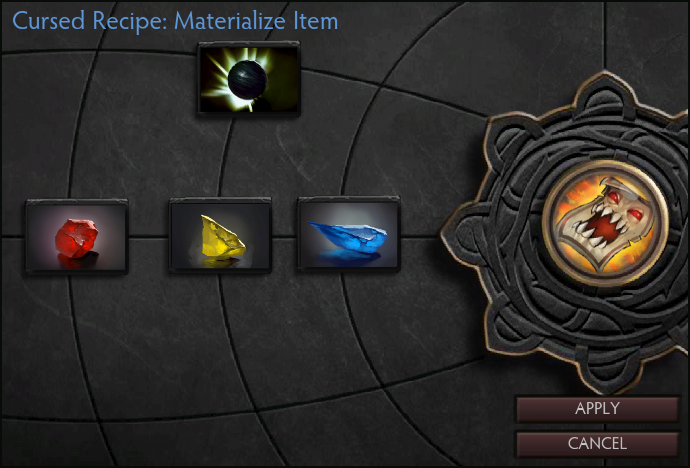Cancel the Materialize Item recipe
This screenshot has width=690, height=468.
tap(597, 443)
